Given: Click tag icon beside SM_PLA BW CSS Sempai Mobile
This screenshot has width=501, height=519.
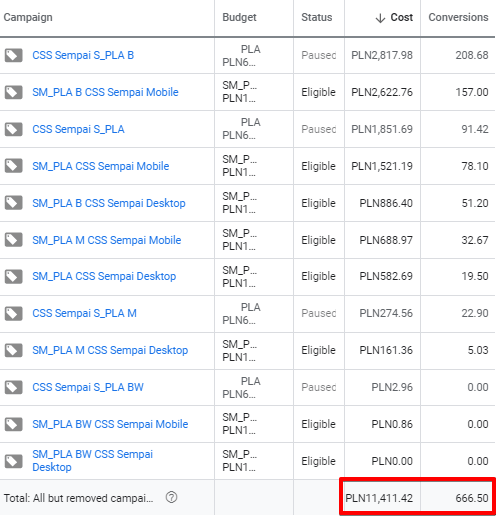Looking at the screenshot, I should pos(14,424).
